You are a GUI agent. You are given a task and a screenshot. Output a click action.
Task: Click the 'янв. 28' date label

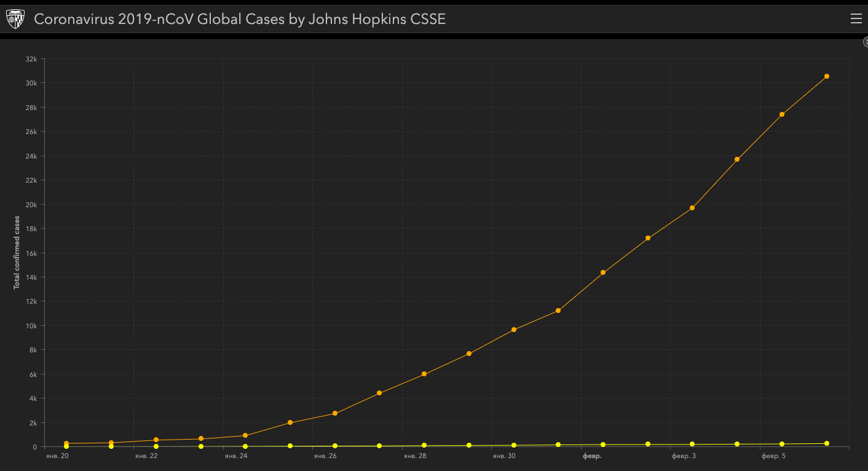pos(415,456)
